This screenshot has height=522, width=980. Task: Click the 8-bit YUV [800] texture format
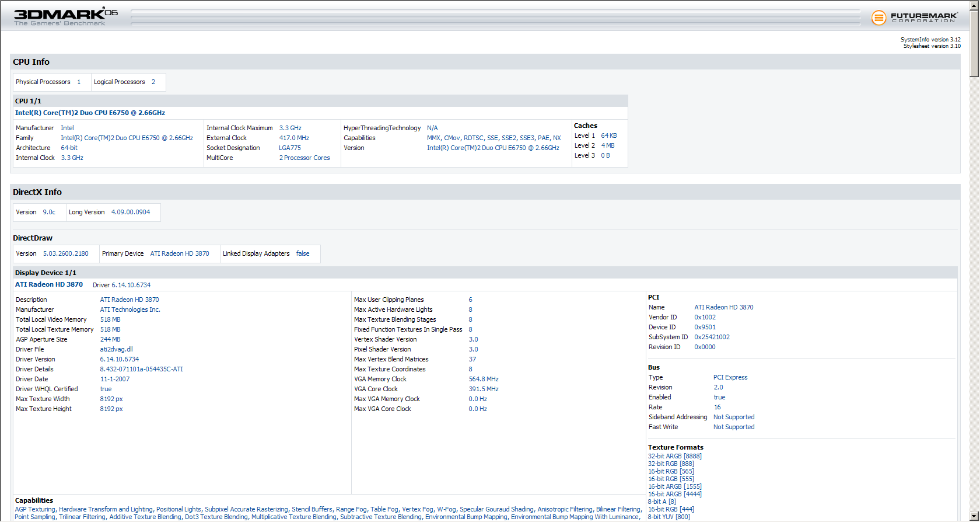[x=669, y=517]
